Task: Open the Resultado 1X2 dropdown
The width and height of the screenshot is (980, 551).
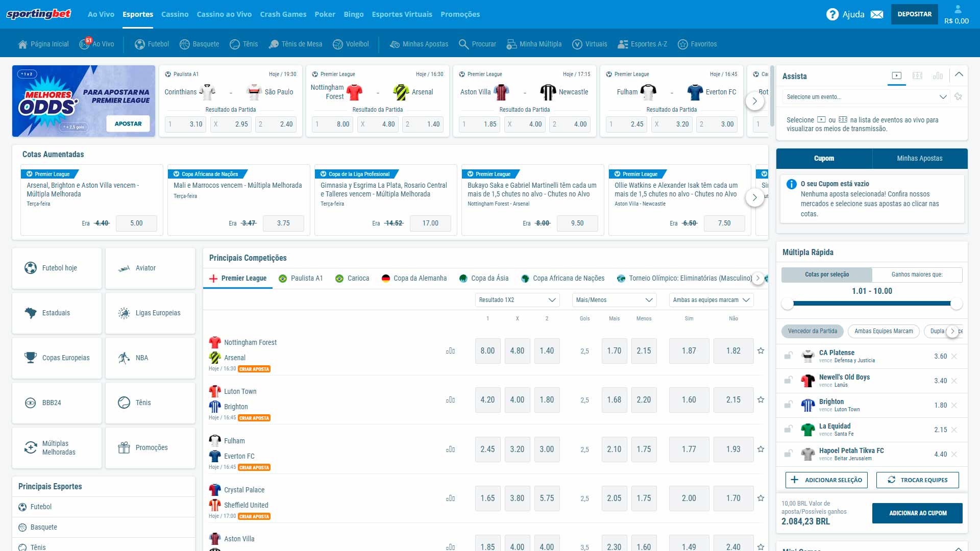Action: coord(517,300)
